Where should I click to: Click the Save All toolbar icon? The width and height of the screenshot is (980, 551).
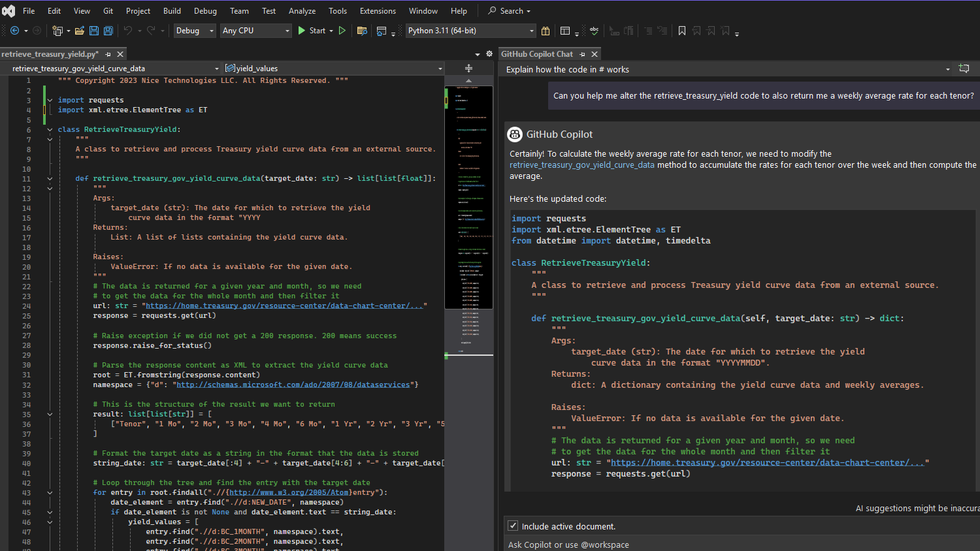point(108,31)
